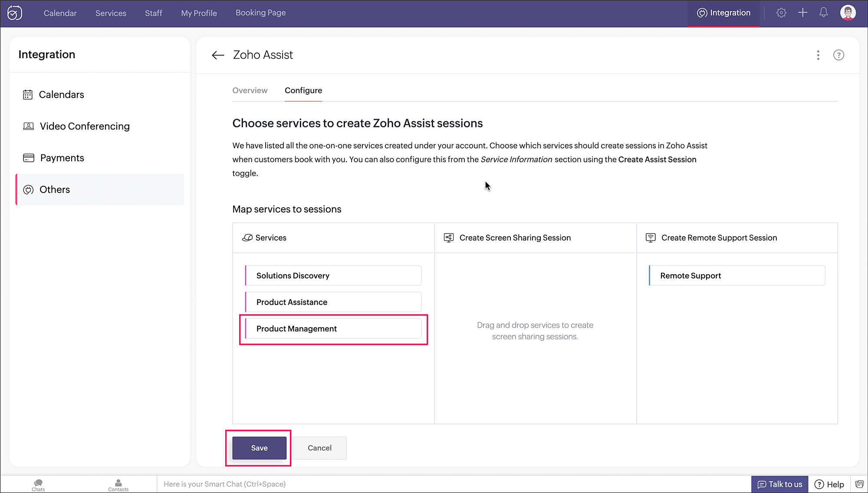
Task: Click the Zoho Assist page title
Action: pyautogui.click(x=263, y=55)
